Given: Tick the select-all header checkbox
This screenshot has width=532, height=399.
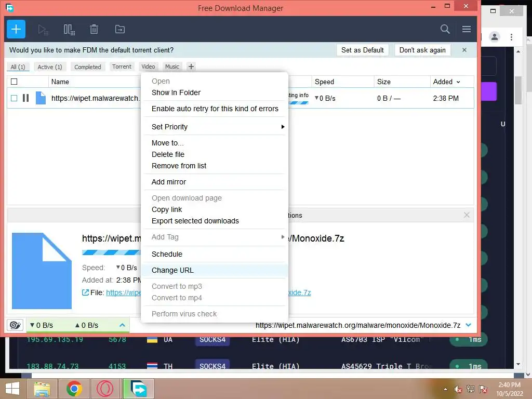Looking at the screenshot, I should point(14,82).
